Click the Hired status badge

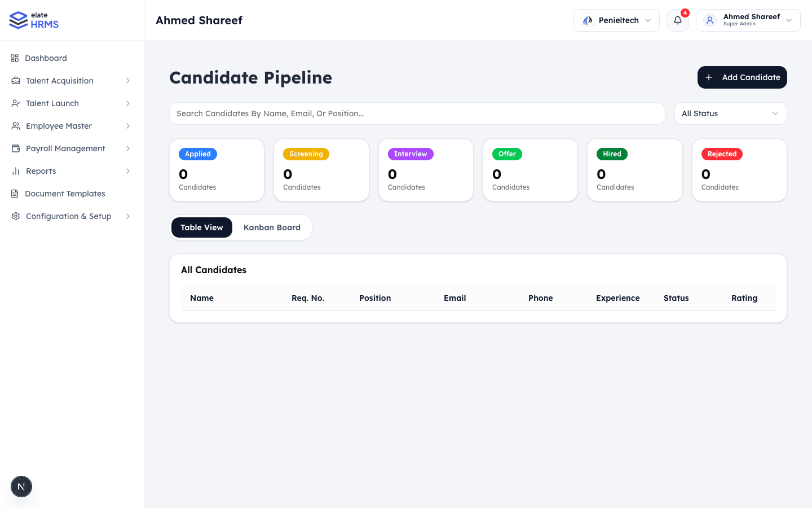click(611, 154)
